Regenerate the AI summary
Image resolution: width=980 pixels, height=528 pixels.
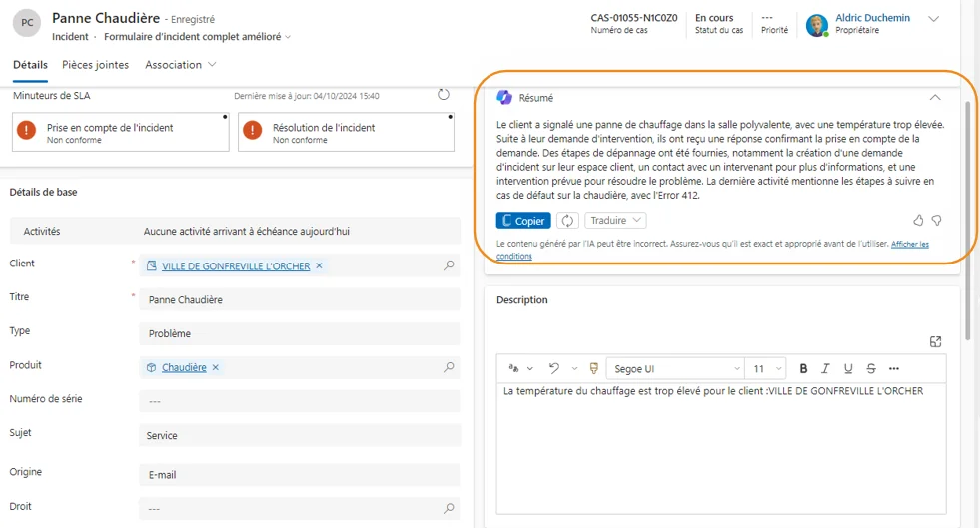click(x=567, y=221)
